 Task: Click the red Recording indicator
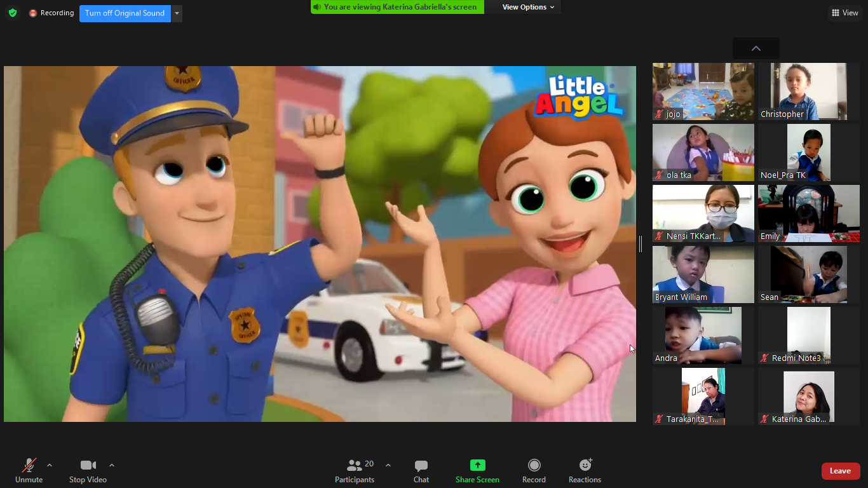[x=51, y=13]
